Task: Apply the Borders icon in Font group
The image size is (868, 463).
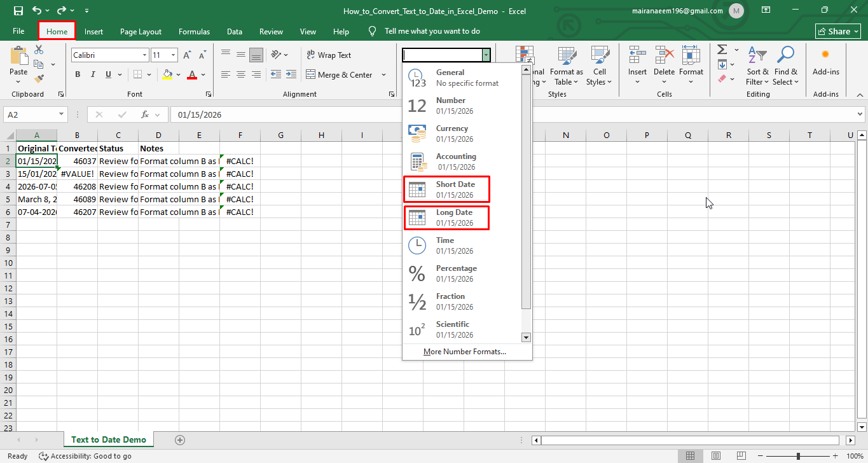Action: pos(138,74)
